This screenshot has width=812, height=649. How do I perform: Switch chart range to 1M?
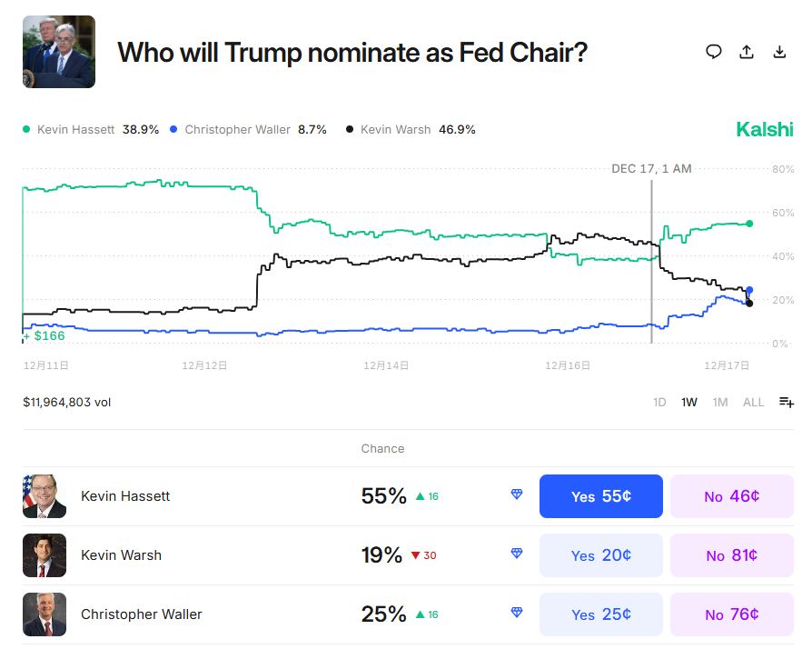pos(720,402)
